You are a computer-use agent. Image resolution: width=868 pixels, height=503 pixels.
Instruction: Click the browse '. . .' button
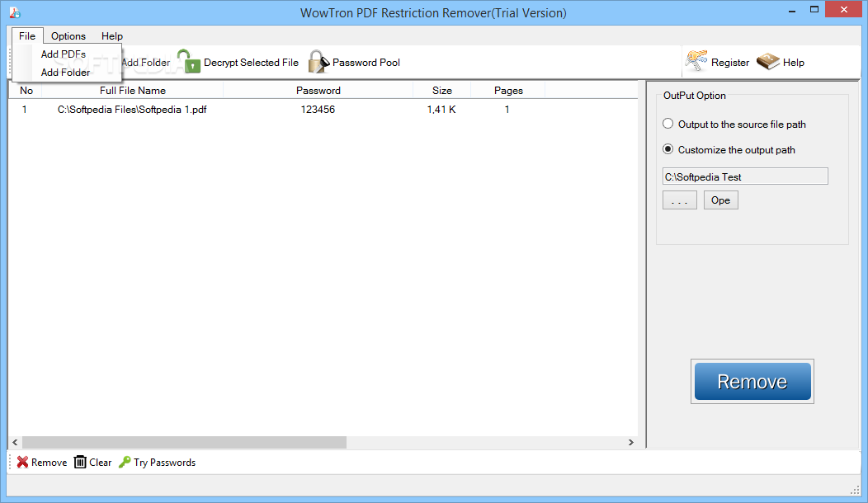pyautogui.click(x=680, y=200)
